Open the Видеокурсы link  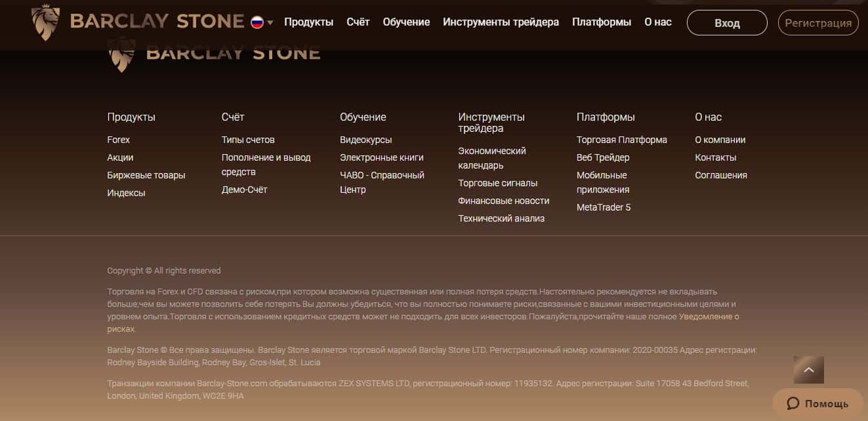pos(366,140)
